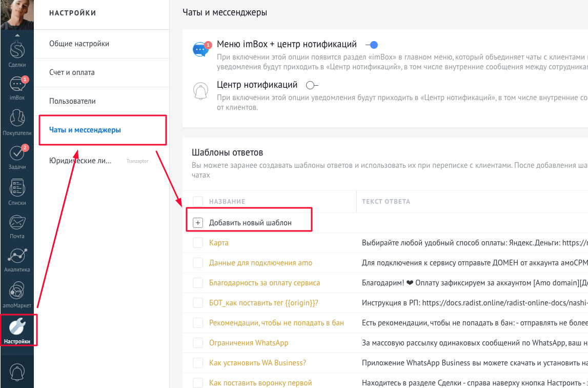Open the Благодарность за оплату сервиса template
Viewport: 588px width, 388px height.
pos(264,283)
